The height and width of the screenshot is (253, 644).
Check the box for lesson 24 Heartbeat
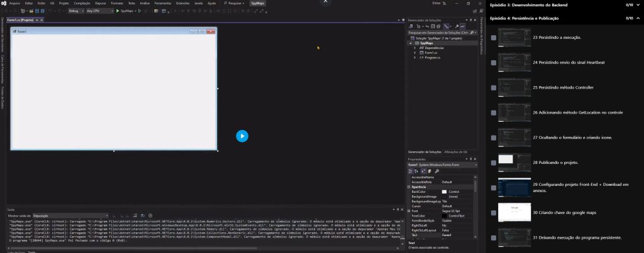pos(493,63)
